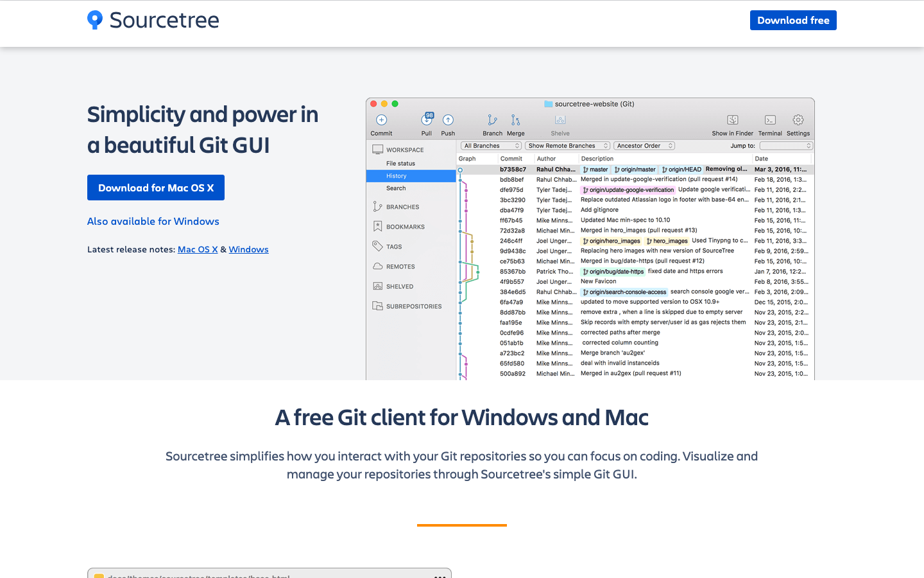Click the origin/HEAD branch label

pyautogui.click(x=681, y=170)
